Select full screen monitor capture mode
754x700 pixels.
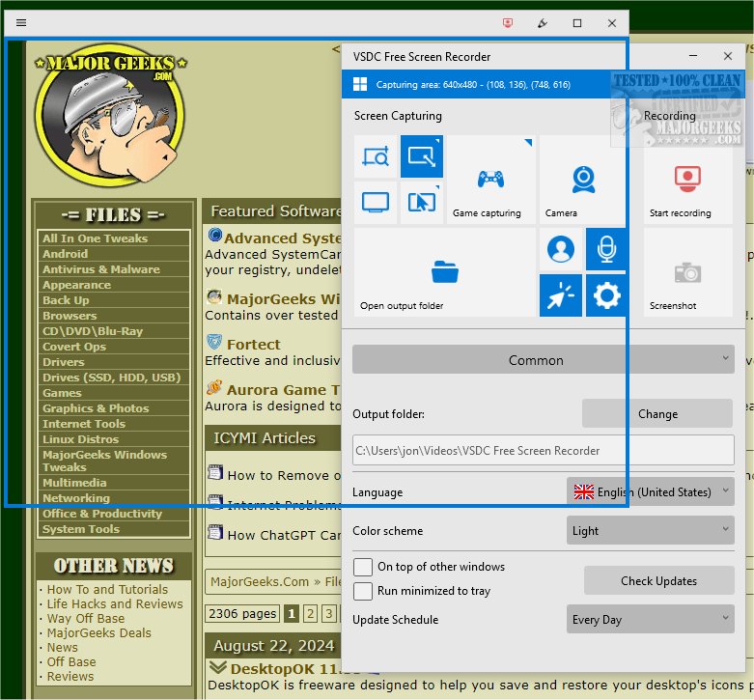coord(376,203)
